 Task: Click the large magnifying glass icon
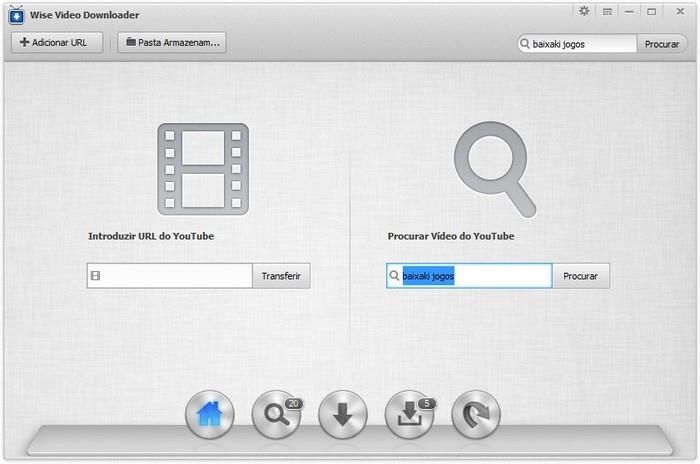495,170
